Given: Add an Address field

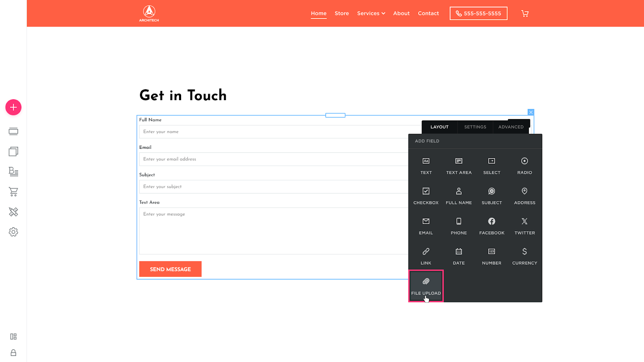Looking at the screenshot, I should [x=524, y=196].
